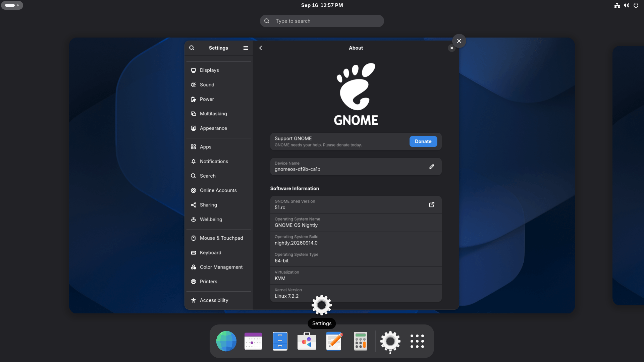The width and height of the screenshot is (644, 362).
Task: Select Accessibility label in sidebar
Action: 214,300
